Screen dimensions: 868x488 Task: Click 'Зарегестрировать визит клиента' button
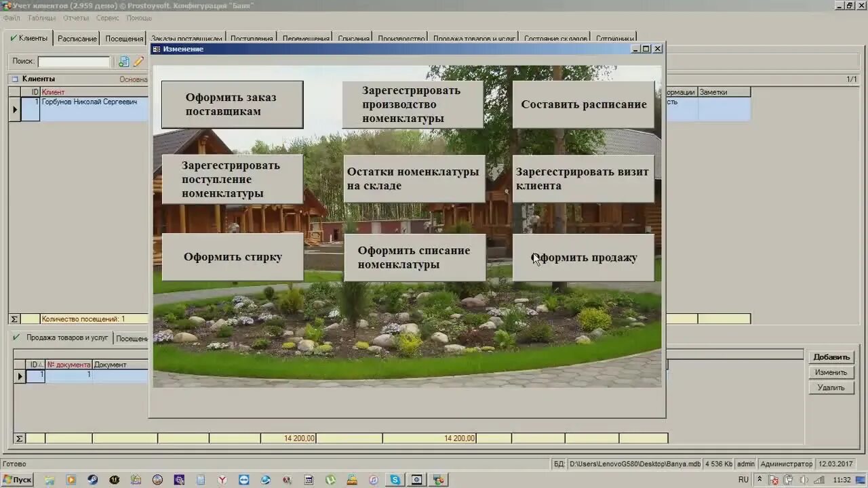(583, 179)
